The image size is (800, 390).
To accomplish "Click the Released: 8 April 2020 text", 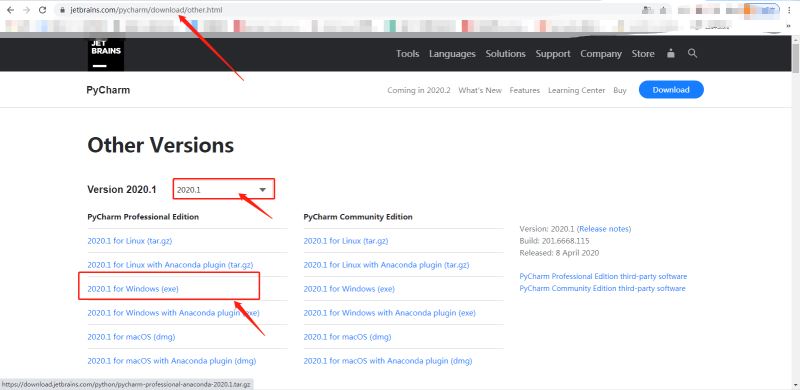I will [559, 253].
